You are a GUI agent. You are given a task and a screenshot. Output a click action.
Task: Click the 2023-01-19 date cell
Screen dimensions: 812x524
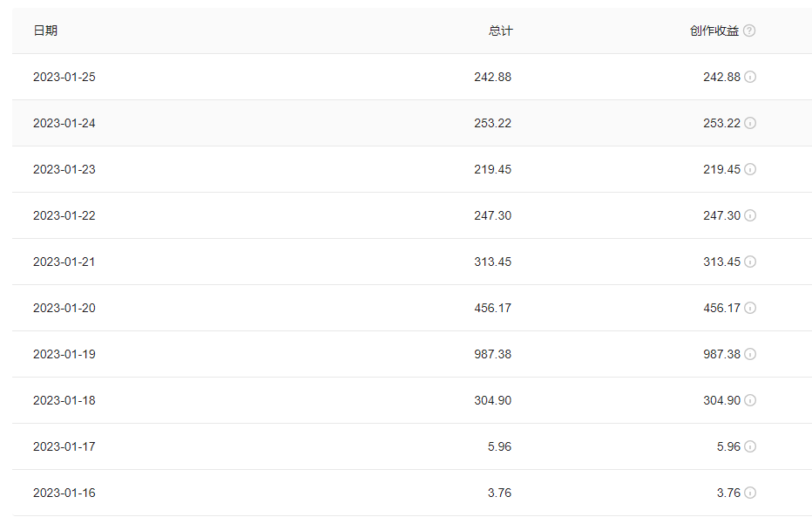64,354
